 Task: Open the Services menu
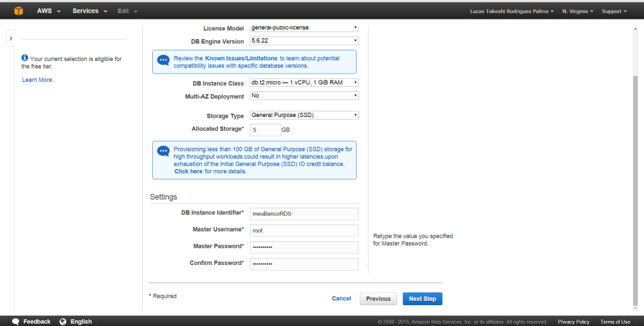click(x=89, y=11)
